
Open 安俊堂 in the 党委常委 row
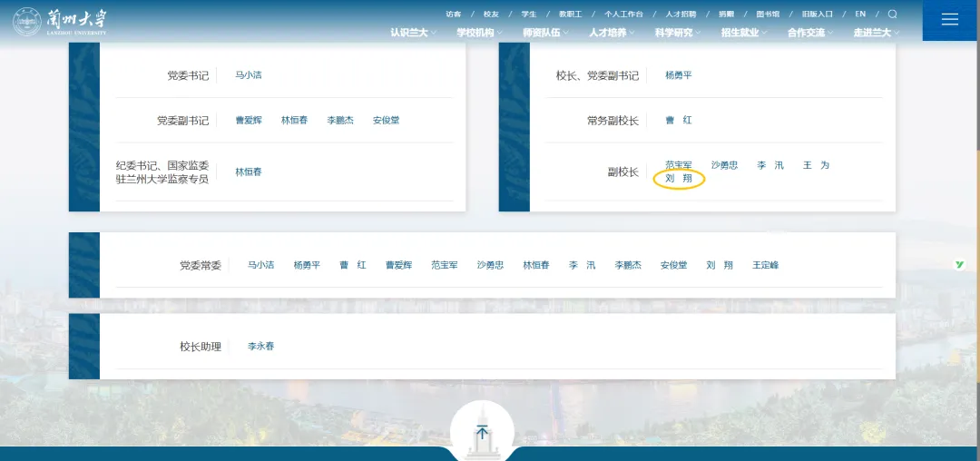click(673, 265)
